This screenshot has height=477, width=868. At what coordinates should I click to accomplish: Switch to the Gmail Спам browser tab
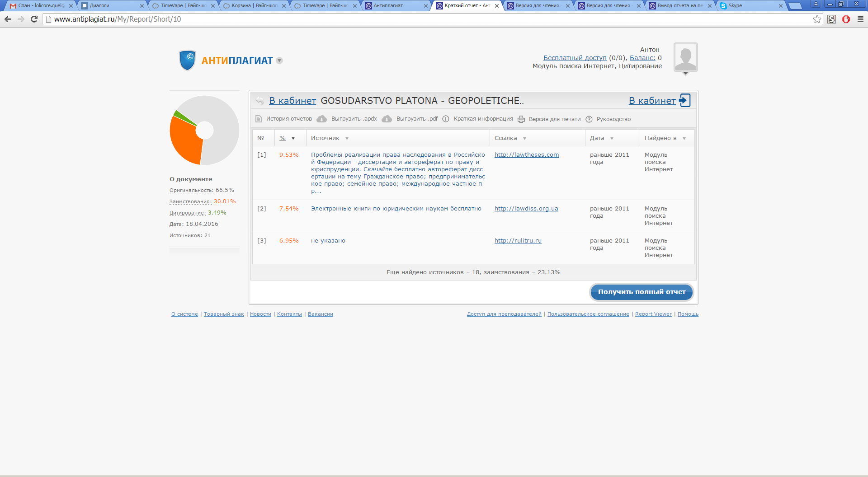pos(41,5)
